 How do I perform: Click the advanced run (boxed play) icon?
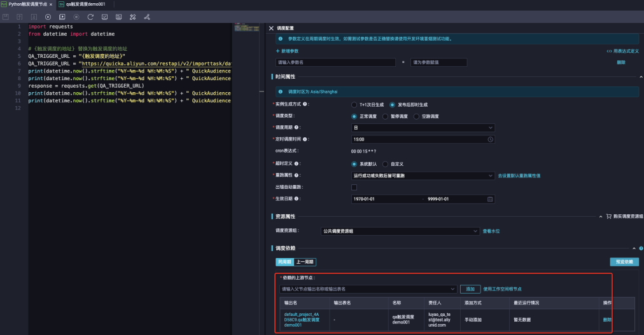[x=62, y=17]
